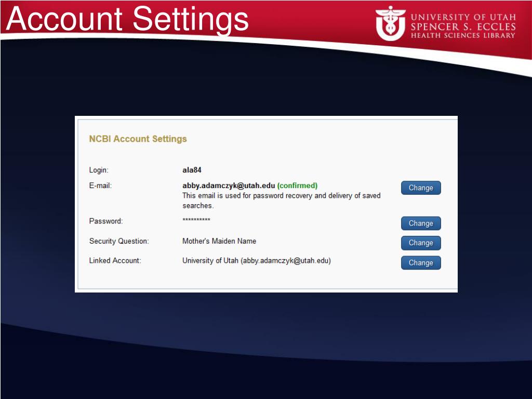Change the Security Question setting
Screen dimensions: 532x399
[421, 243]
